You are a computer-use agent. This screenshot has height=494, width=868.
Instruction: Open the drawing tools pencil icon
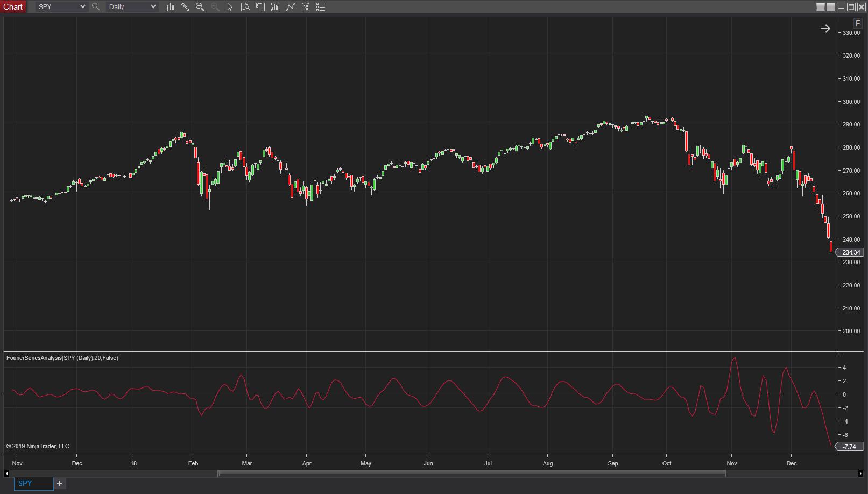[185, 7]
